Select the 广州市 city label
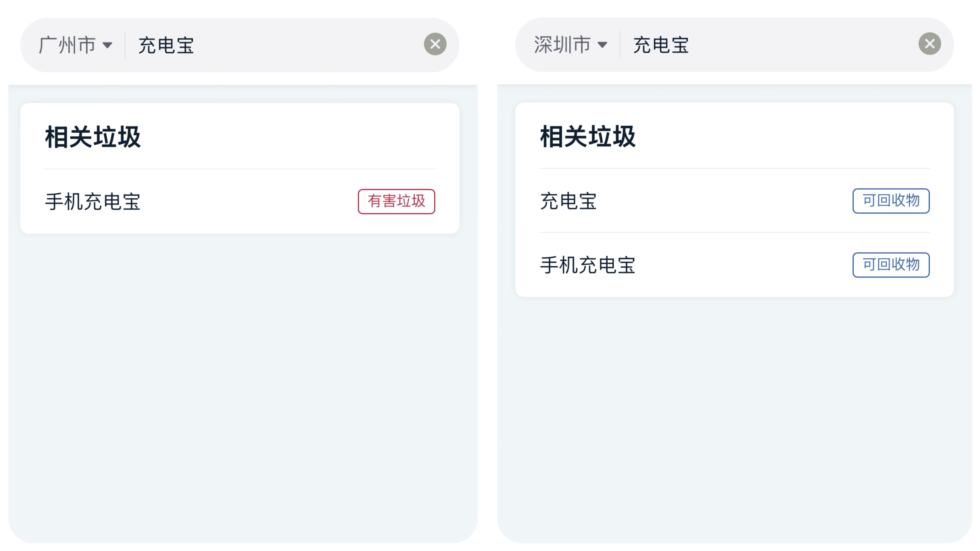Image resolution: width=980 pixels, height=551 pixels. [x=67, y=45]
